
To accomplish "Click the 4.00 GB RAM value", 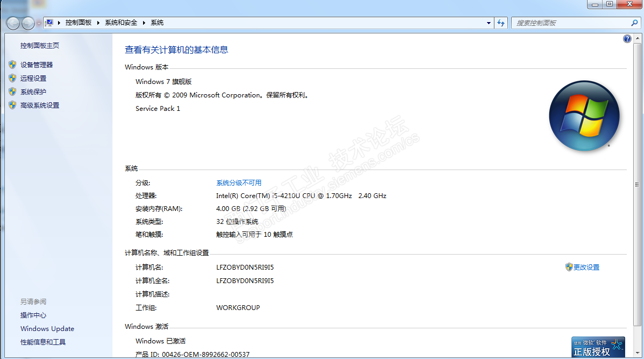I will [251, 209].
